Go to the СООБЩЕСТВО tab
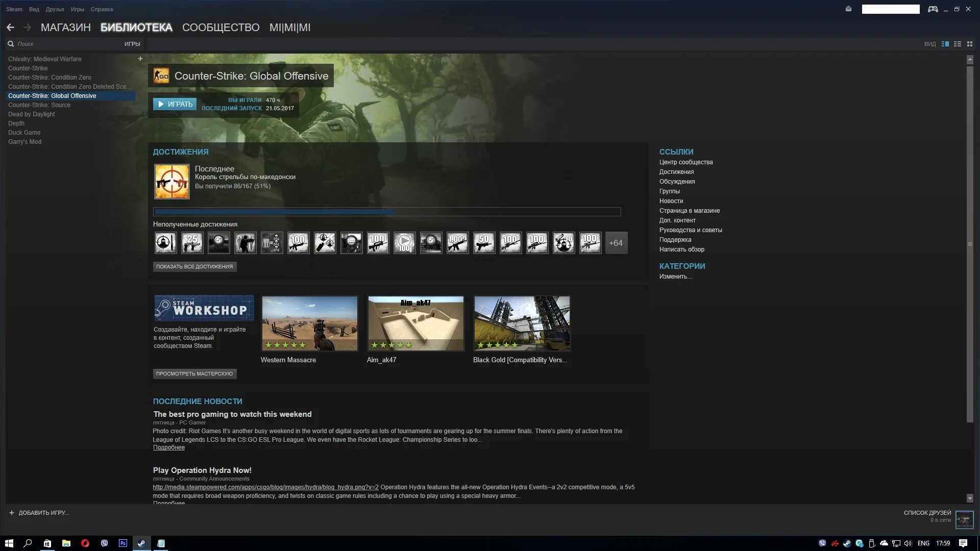The image size is (980, 551). (221, 28)
